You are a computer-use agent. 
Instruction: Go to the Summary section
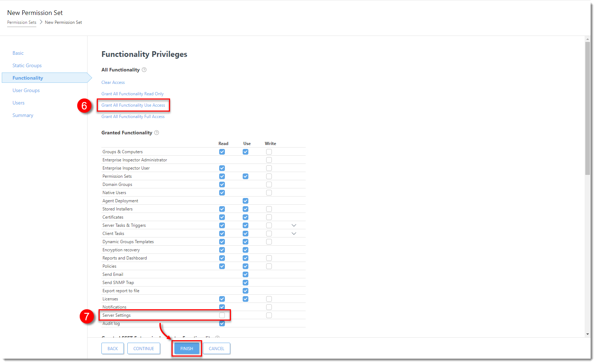coord(23,115)
